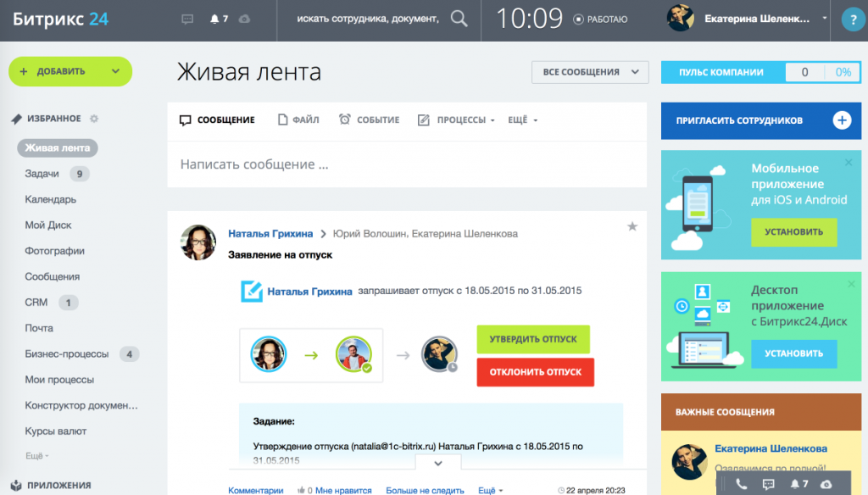Open notifications bell in bottom bar
This screenshot has width=868, height=495.
tap(795, 484)
